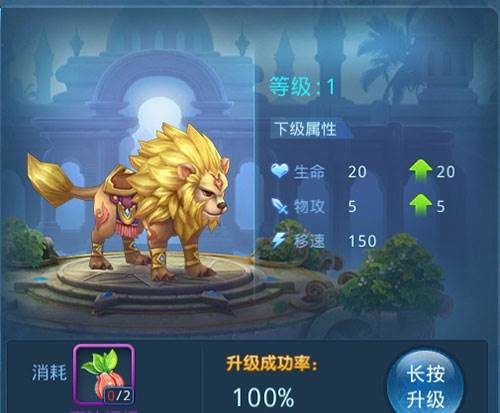Image resolution: width=500 pixels, height=413 pixels.
Task: Click the green up arrow for 物攻 bonus
Action: (x=421, y=205)
